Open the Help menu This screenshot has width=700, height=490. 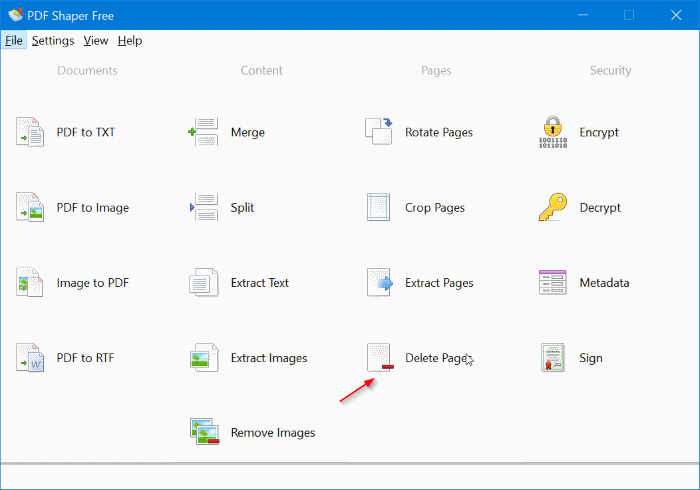[130, 41]
